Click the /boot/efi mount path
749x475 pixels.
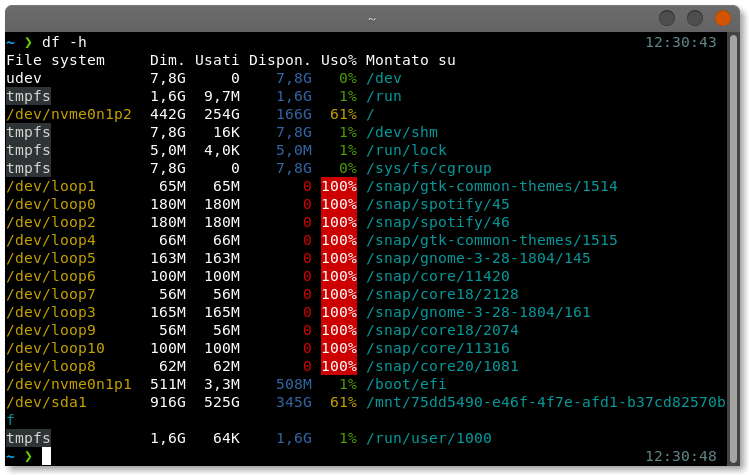click(x=406, y=384)
